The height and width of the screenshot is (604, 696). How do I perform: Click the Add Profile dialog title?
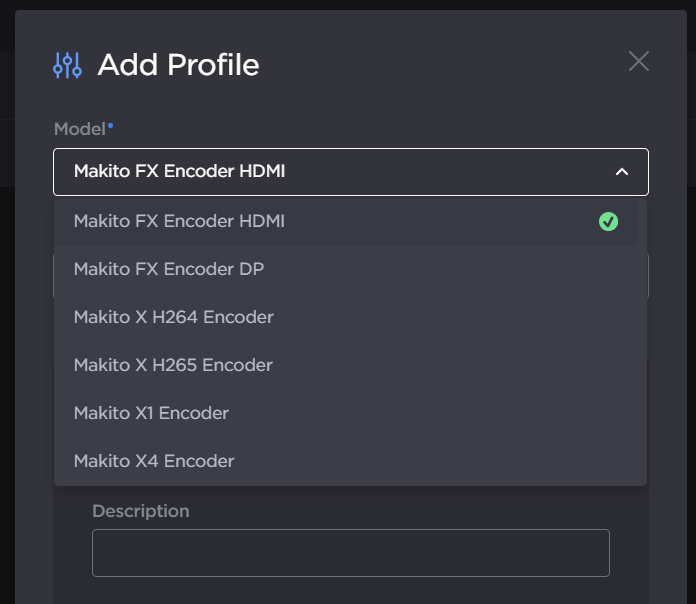tap(178, 65)
